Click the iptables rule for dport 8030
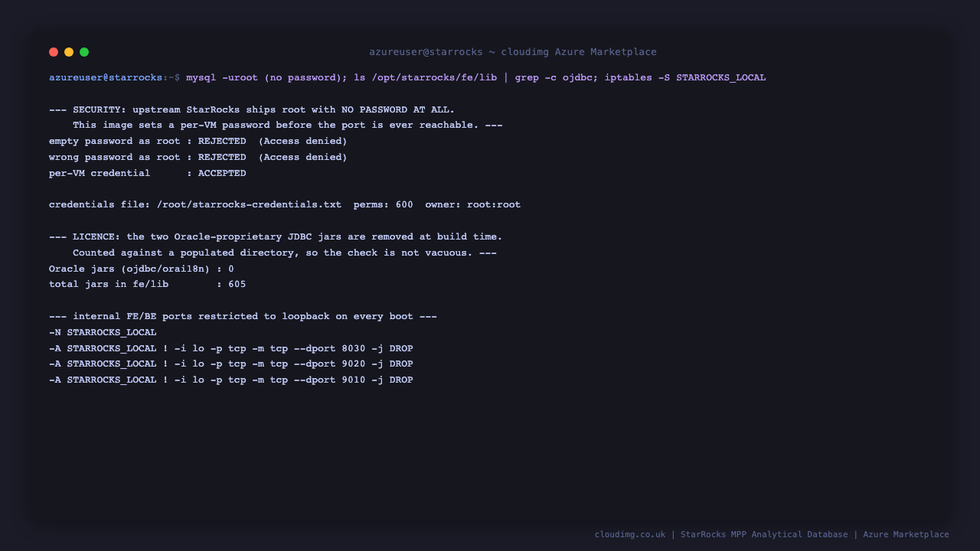 pos(231,349)
